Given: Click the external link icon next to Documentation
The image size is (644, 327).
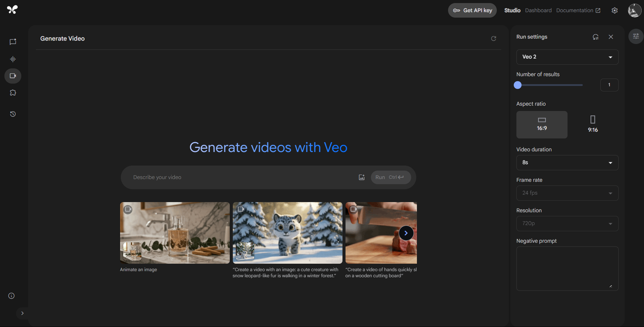Looking at the screenshot, I should coord(598,10).
